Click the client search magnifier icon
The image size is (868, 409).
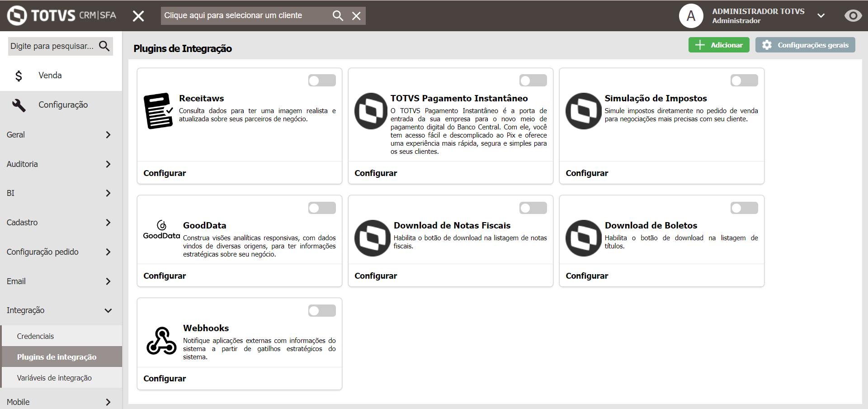(338, 16)
